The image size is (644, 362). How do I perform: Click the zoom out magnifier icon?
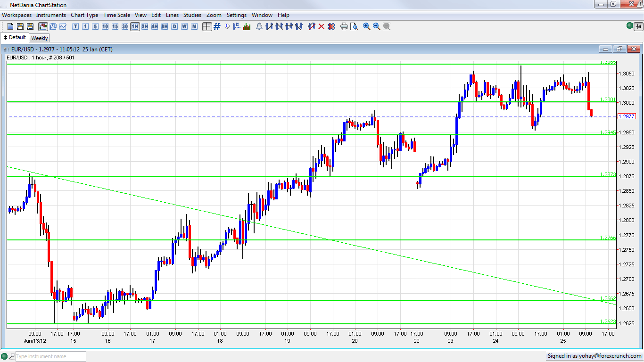(x=377, y=26)
